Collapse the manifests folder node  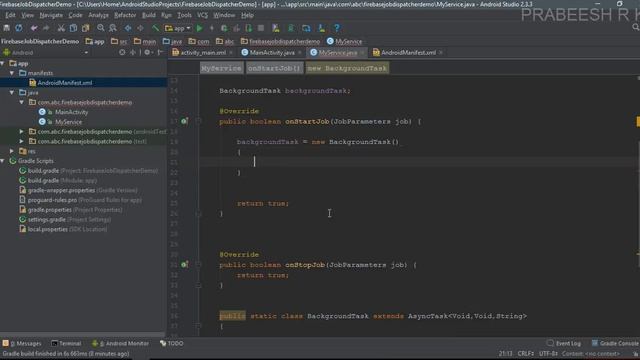tap(12, 73)
